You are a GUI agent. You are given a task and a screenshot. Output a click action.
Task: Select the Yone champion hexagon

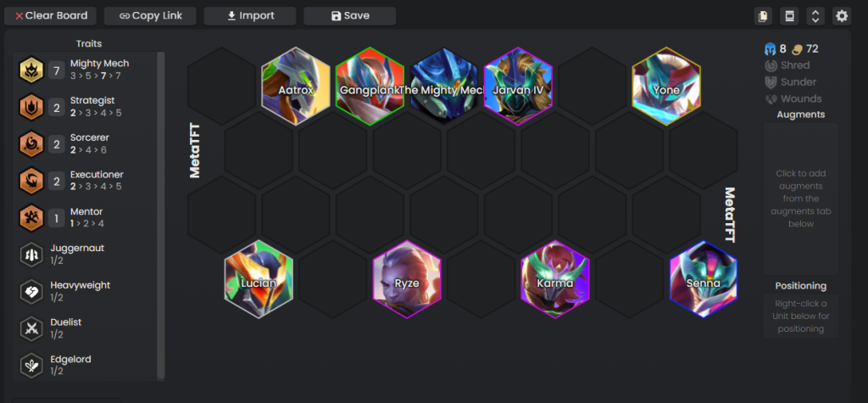(x=666, y=87)
